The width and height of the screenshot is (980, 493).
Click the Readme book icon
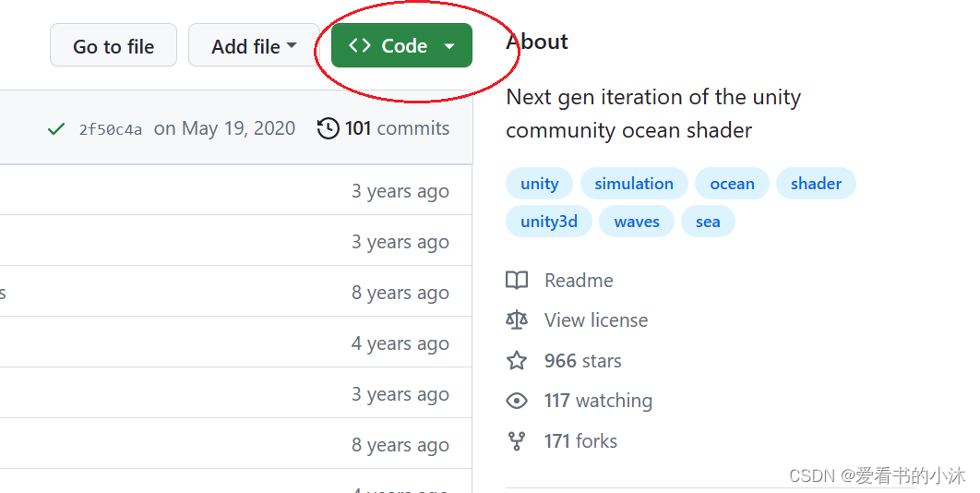pyautogui.click(x=517, y=281)
